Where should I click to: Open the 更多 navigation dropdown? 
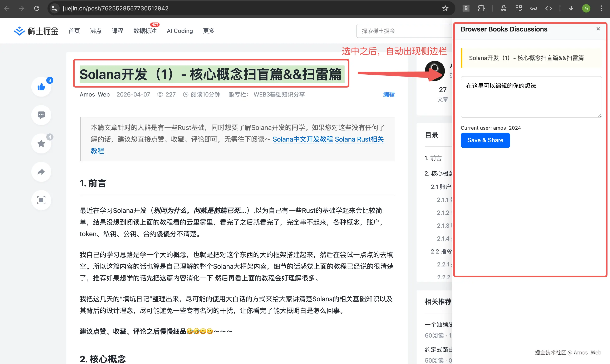(x=209, y=31)
